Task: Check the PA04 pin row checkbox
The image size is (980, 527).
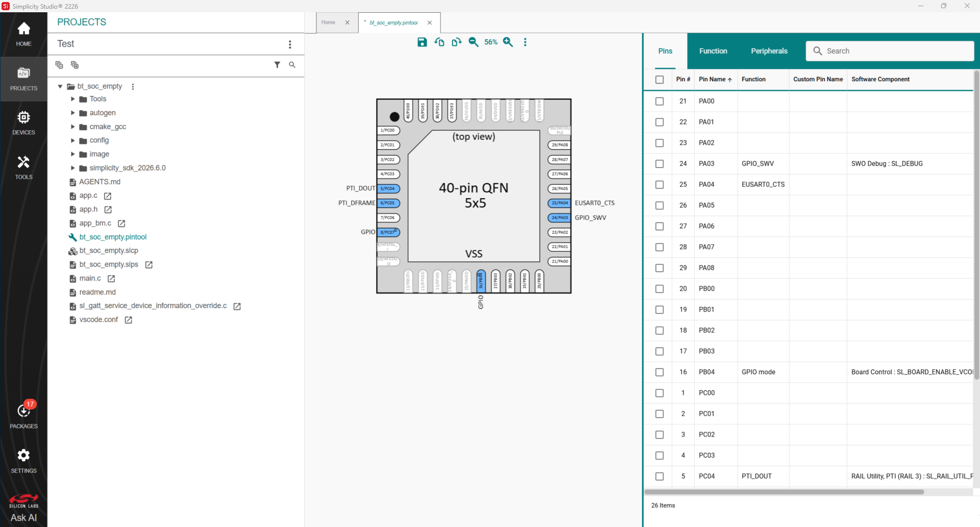Action: click(659, 185)
